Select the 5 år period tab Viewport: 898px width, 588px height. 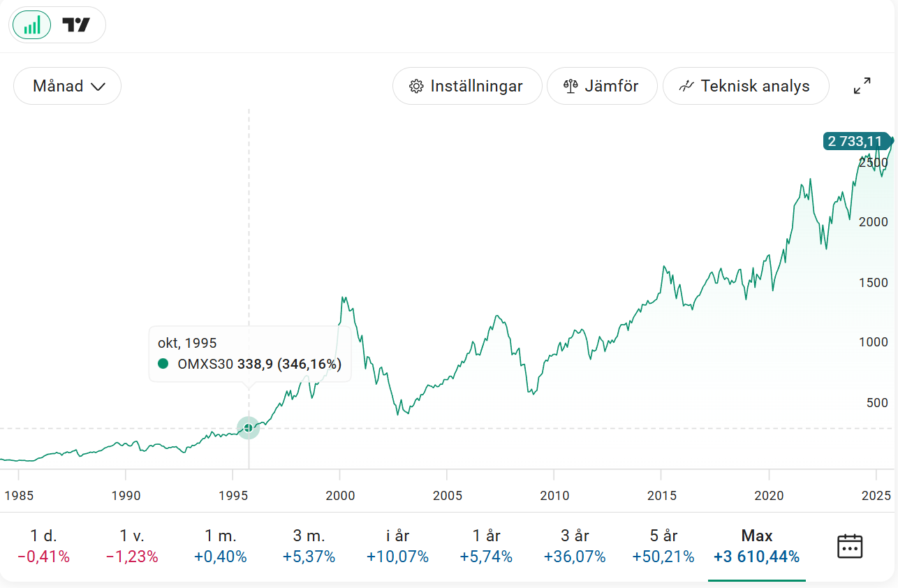pyautogui.click(x=663, y=546)
